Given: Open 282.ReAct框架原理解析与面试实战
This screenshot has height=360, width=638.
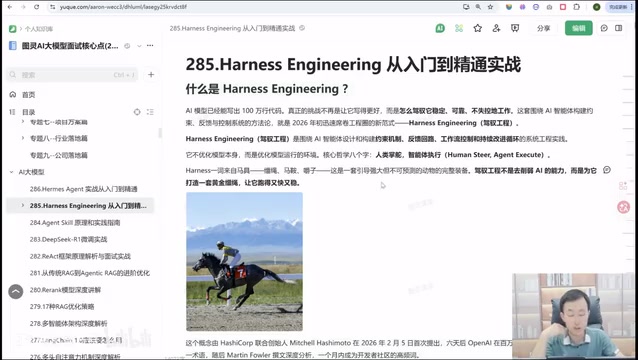Looking at the screenshot, I should pos(80,256).
